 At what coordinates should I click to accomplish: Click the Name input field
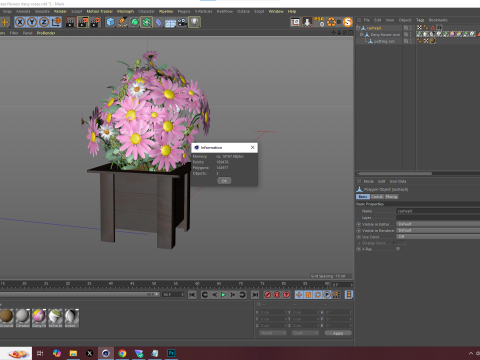click(x=438, y=211)
